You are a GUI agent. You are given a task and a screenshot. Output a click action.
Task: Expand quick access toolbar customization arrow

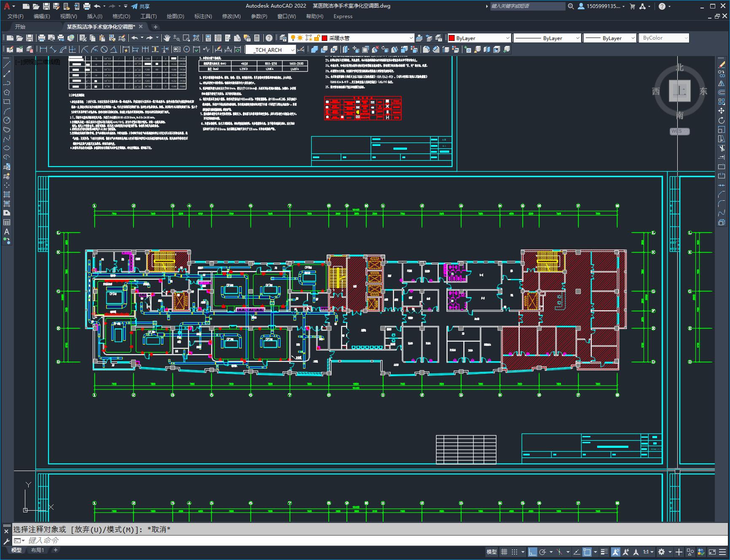[x=126, y=6]
